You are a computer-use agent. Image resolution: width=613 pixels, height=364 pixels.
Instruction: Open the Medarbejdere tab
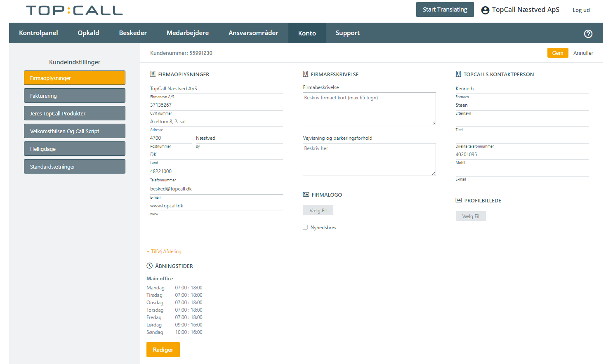188,33
